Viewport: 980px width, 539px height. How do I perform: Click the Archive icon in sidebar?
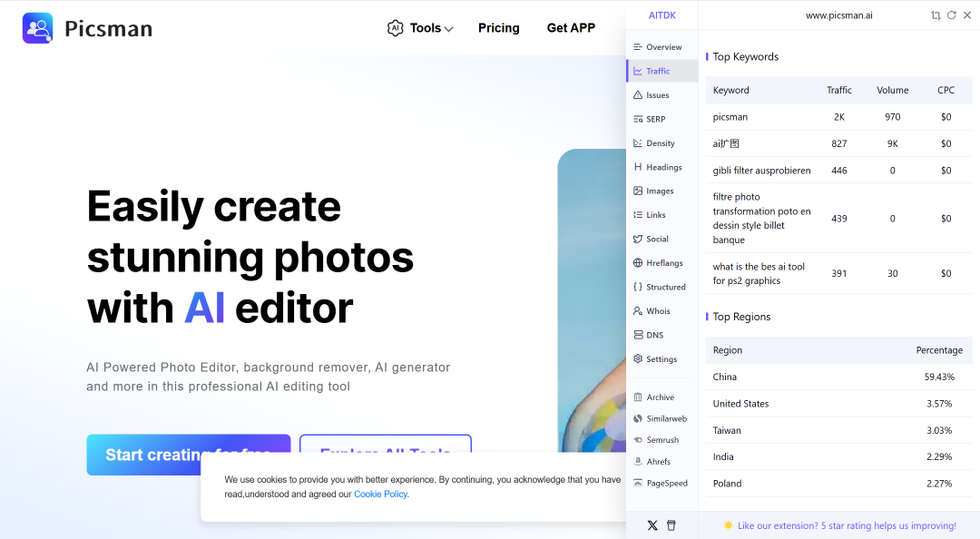pos(638,397)
